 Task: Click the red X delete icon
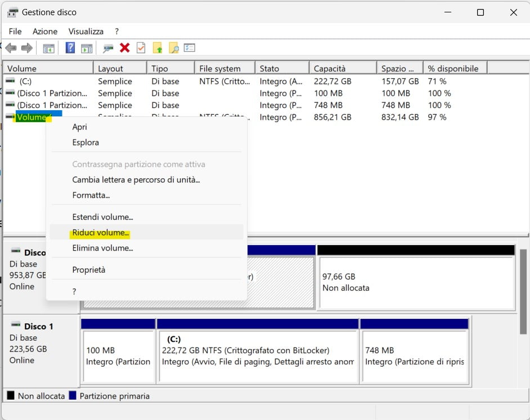point(125,48)
